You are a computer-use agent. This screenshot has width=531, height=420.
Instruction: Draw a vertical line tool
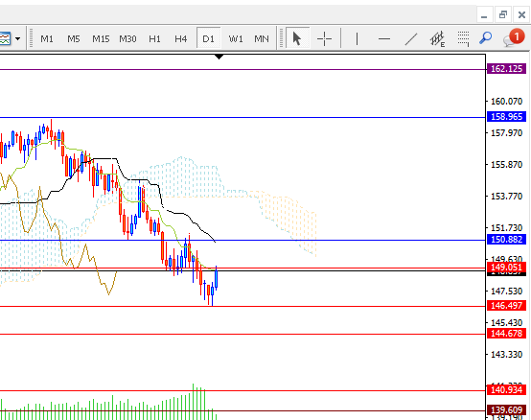[357, 38]
